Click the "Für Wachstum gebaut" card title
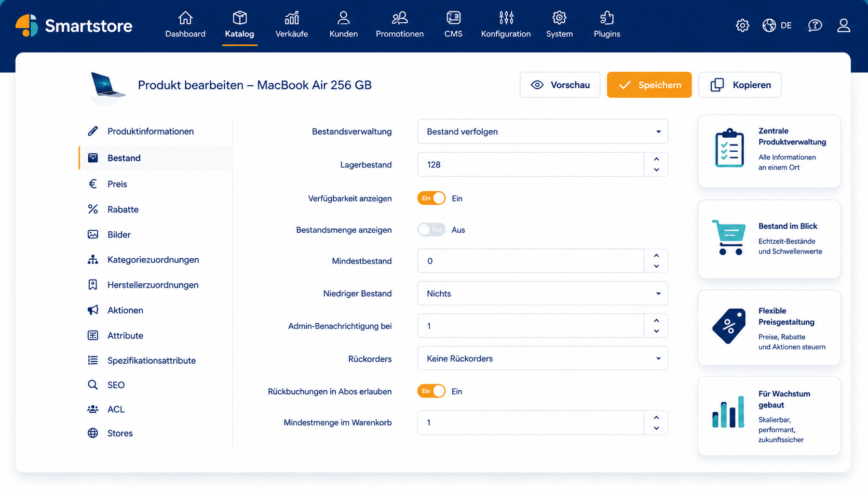 coord(784,400)
